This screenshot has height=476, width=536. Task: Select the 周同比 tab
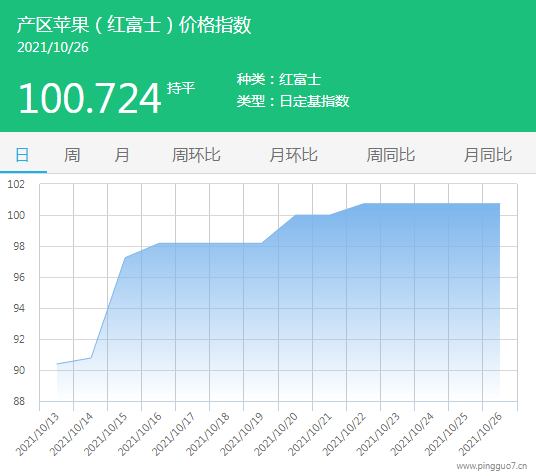click(391, 155)
